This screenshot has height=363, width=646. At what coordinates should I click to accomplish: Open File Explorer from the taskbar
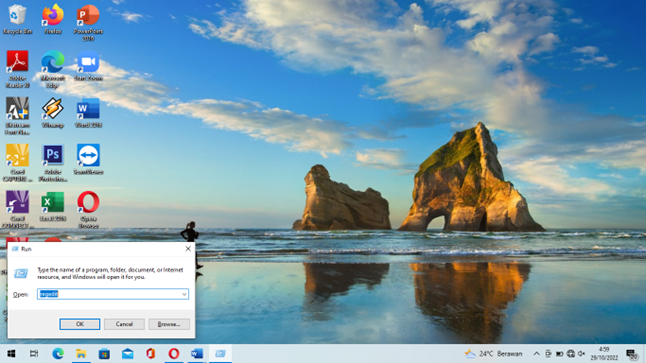click(x=81, y=354)
